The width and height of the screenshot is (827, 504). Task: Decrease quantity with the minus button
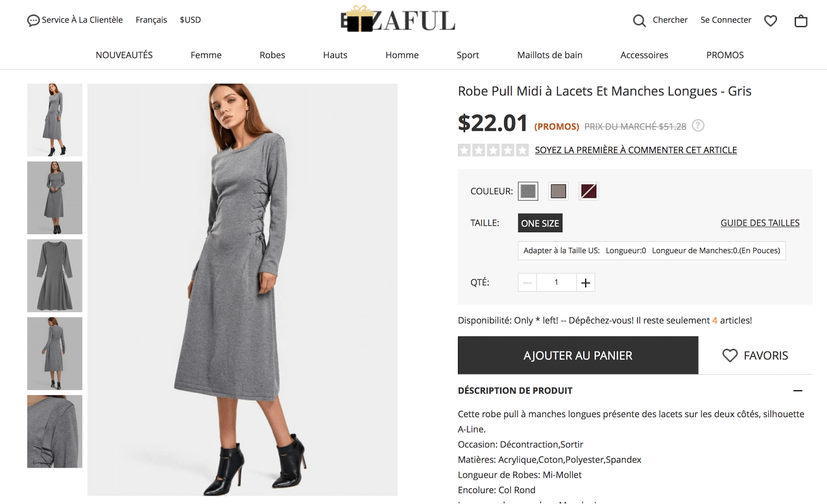pos(527,283)
